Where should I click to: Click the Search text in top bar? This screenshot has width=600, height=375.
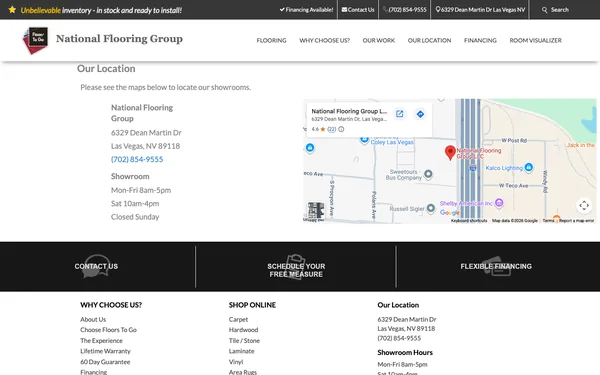[x=560, y=10]
